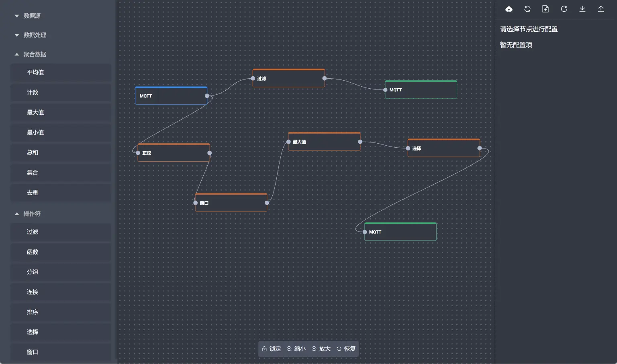Click the upload arrow icon in top toolbar

601,9
